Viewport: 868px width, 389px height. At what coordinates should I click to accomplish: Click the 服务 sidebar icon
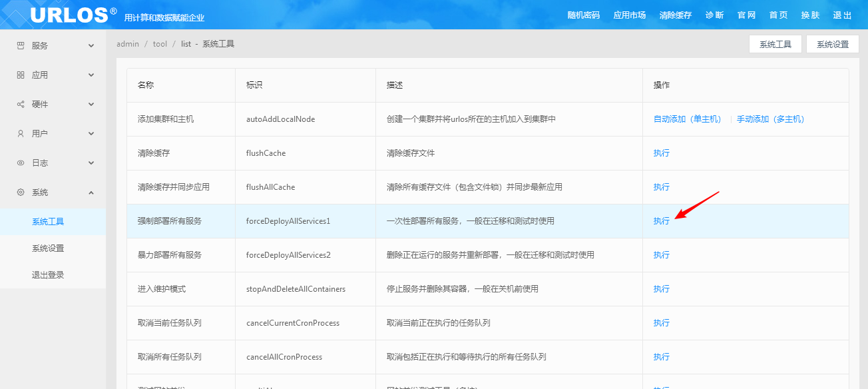pyautogui.click(x=21, y=46)
